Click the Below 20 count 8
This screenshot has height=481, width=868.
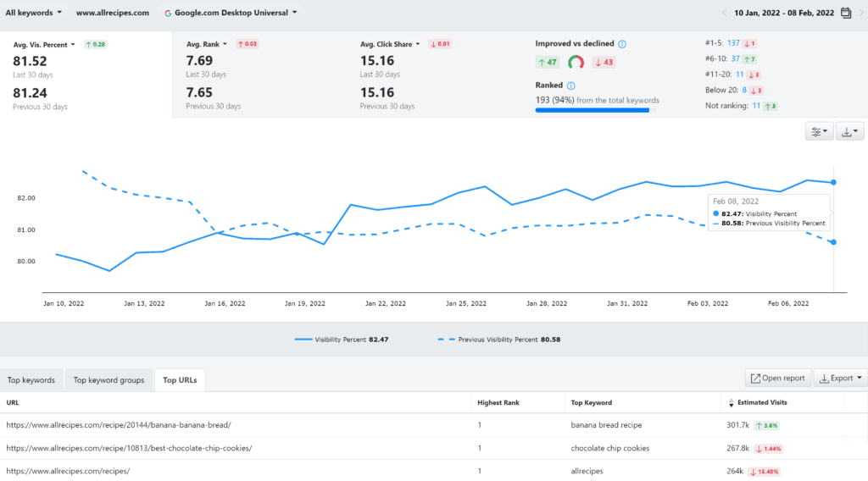(744, 90)
